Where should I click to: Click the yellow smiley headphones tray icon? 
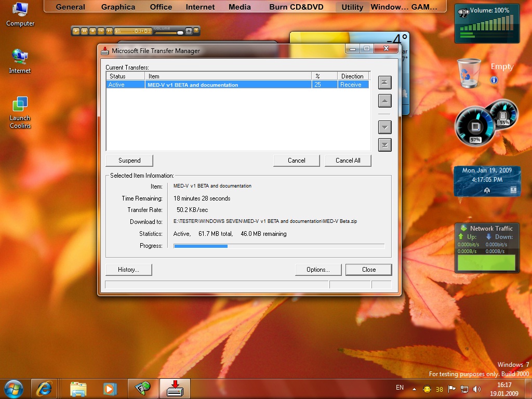click(427, 389)
